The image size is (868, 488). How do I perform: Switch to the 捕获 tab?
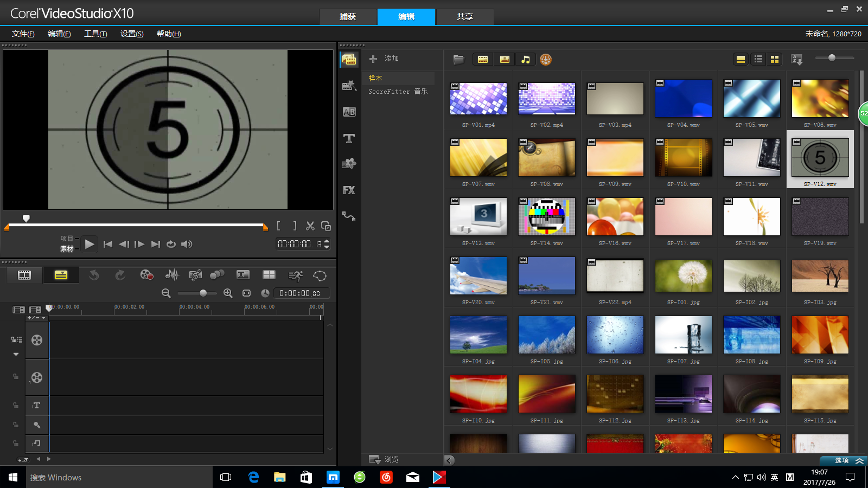348,17
